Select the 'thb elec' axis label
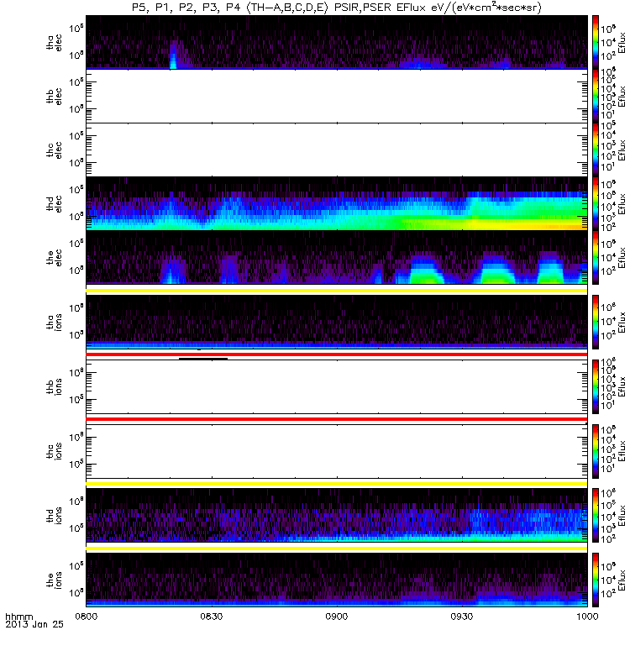Screen dimensions: 630x672 55,96
